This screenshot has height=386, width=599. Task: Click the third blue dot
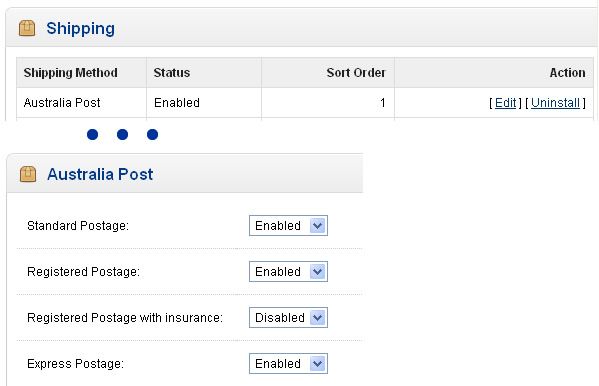[152, 135]
